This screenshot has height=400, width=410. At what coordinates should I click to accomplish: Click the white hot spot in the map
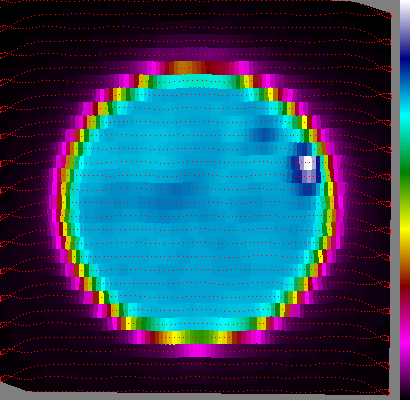coord(308,163)
